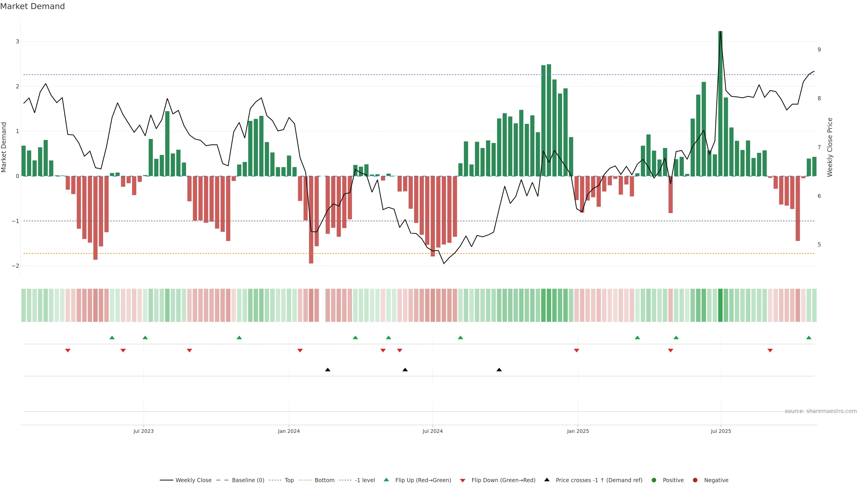The height and width of the screenshot is (488, 868).
Task: Click the black Price crosses -1 legend triangle
Action: pos(547,480)
